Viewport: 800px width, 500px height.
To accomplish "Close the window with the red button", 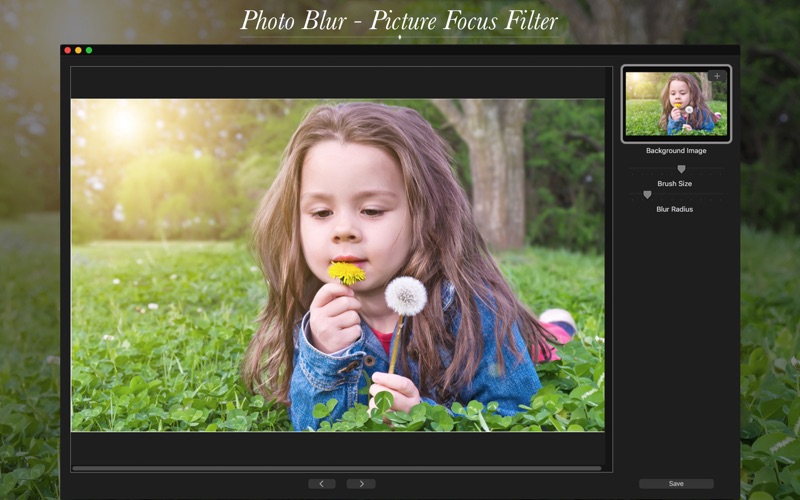I will (67, 50).
